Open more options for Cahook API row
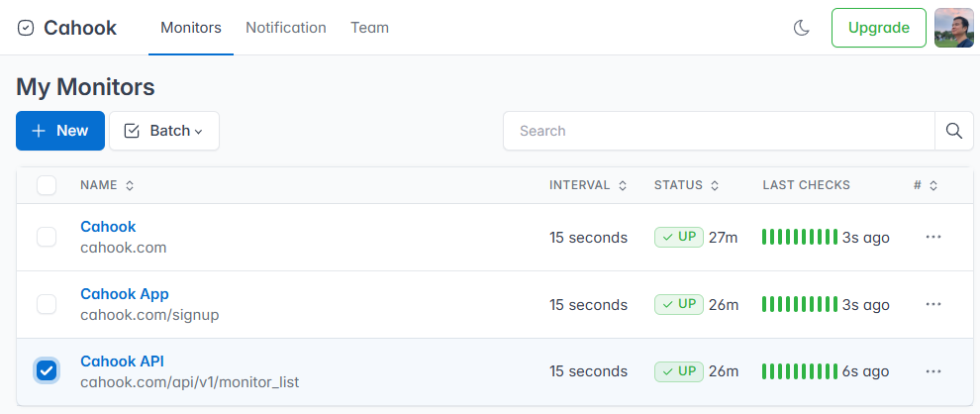The width and height of the screenshot is (980, 414). click(x=933, y=371)
